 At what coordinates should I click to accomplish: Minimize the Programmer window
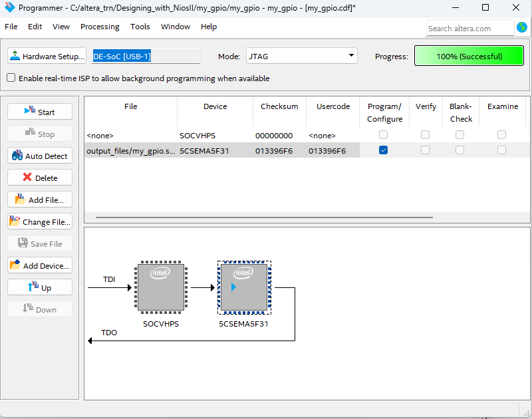tap(456, 7)
